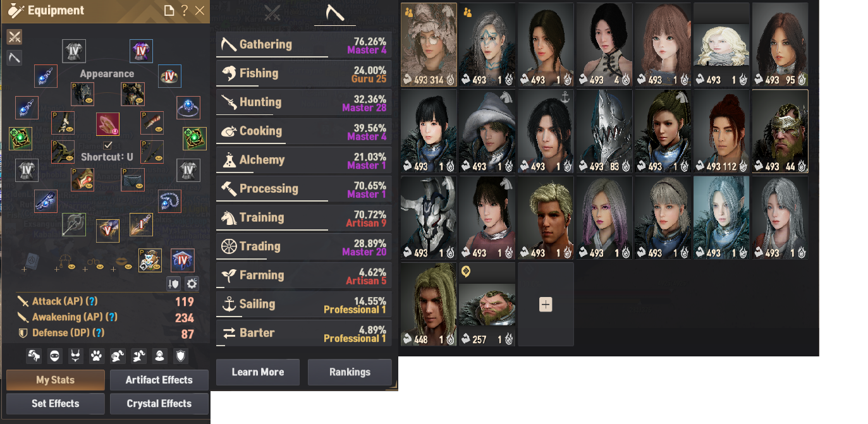Image resolution: width=868 pixels, height=424 pixels.
Task: Toggle the Appearance shortcut checkbox
Action: pos(107,145)
